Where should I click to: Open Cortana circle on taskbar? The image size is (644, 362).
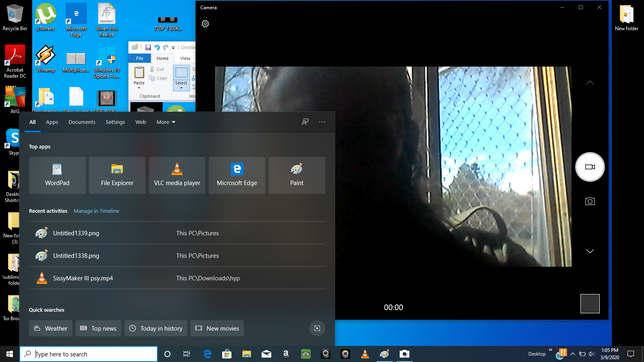(x=167, y=354)
